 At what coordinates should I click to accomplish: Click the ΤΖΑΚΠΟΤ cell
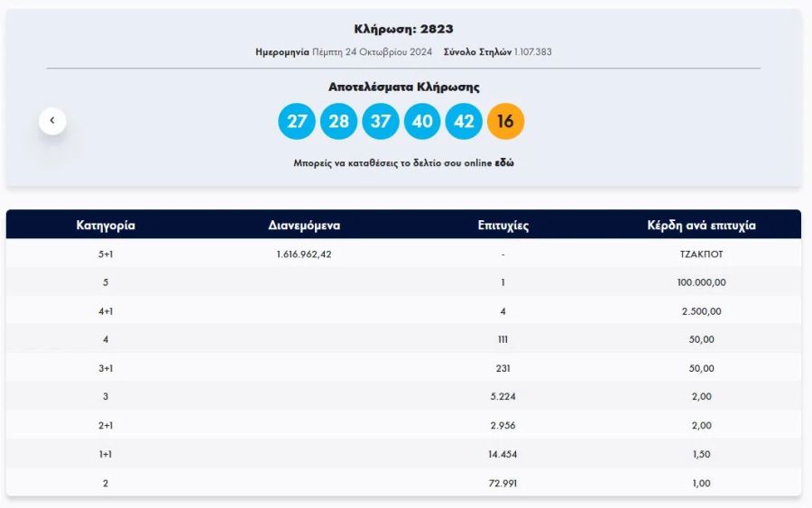[701, 254]
